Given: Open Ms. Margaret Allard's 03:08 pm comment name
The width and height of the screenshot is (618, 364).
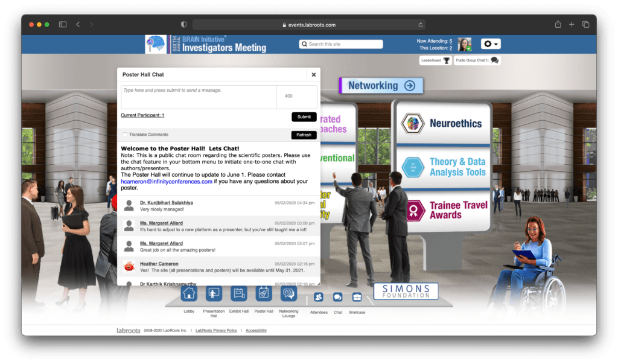Looking at the screenshot, I should (161, 223).
